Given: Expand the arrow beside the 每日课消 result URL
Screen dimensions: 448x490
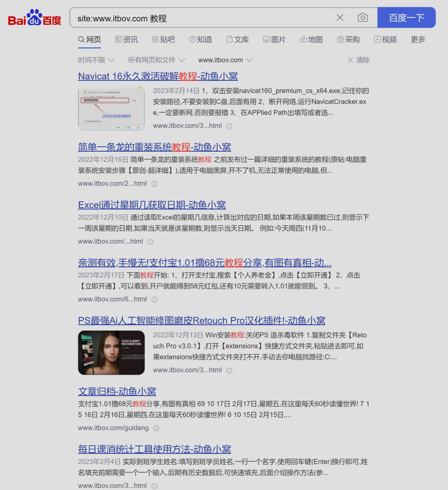Looking at the screenshot, I should coord(154,486).
